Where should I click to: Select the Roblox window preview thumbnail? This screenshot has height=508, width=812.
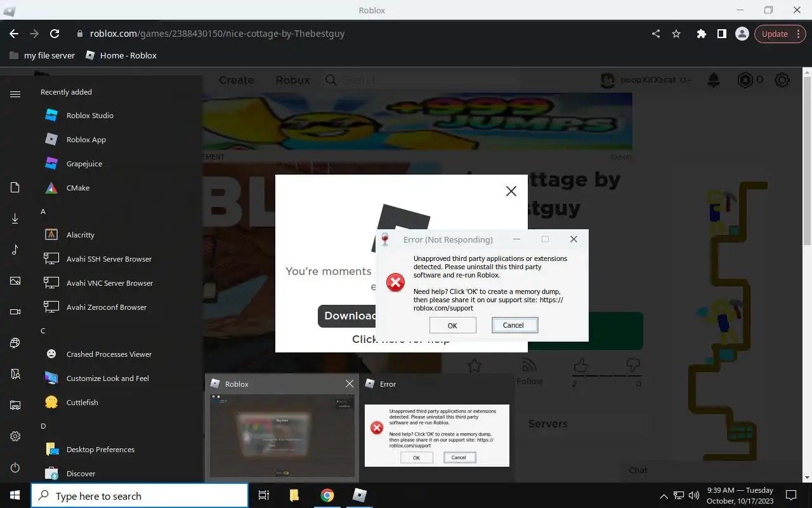282,436
